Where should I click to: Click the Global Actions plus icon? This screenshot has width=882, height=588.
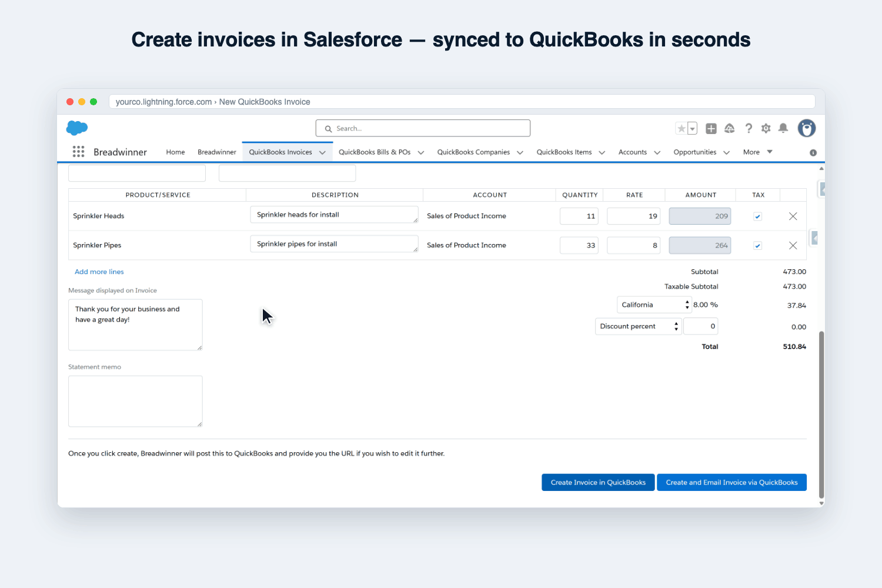[x=711, y=128]
